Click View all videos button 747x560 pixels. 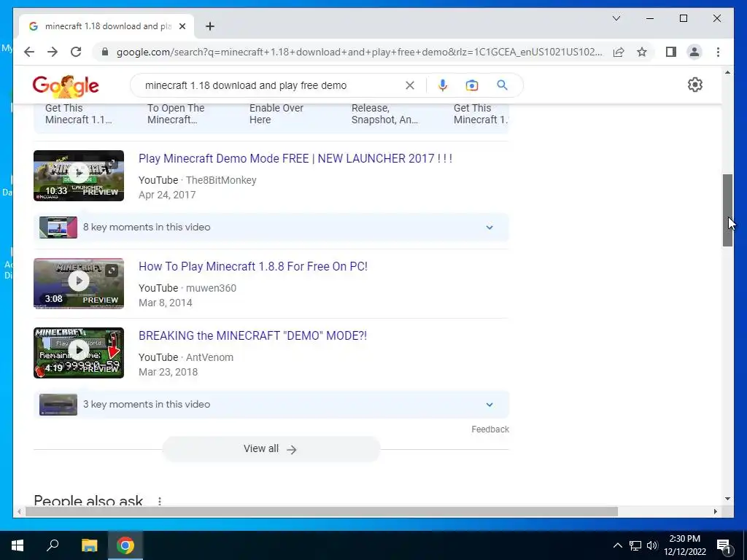point(271,448)
